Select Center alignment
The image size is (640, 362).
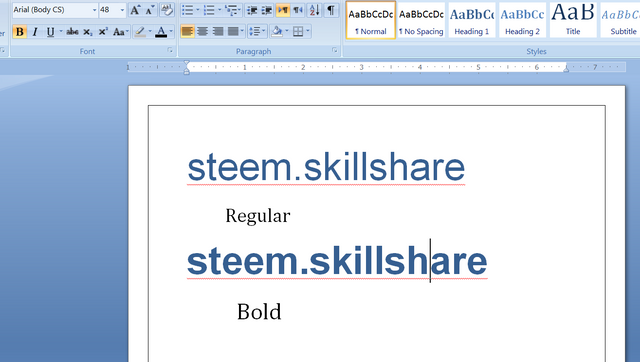(202, 31)
